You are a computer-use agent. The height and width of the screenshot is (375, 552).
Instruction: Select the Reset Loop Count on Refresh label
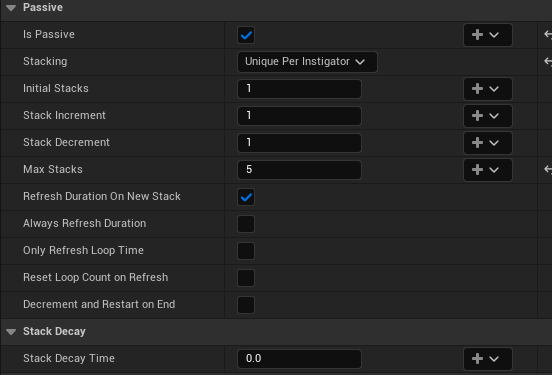pos(95,277)
